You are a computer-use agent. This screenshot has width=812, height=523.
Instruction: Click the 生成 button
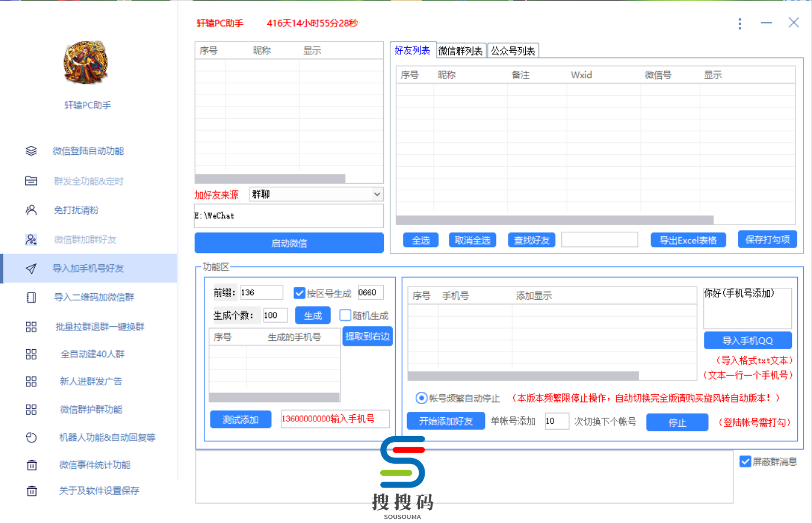(313, 316)
